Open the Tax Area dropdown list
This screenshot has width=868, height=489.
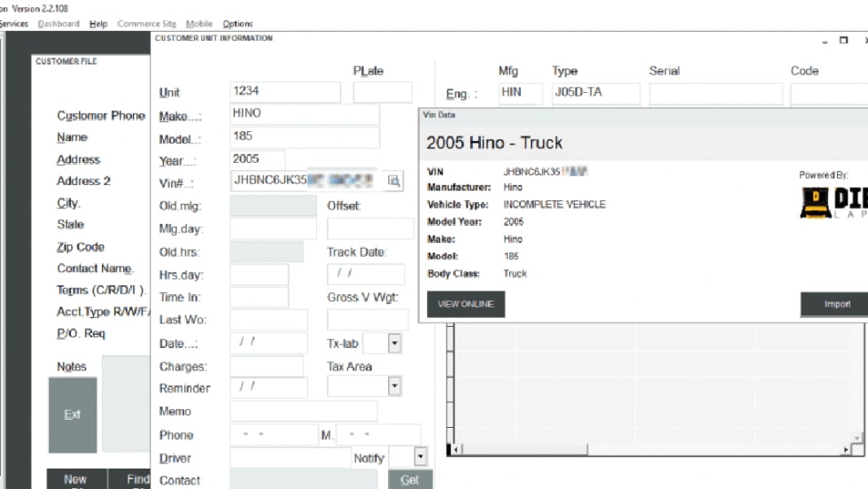[394, 386]
